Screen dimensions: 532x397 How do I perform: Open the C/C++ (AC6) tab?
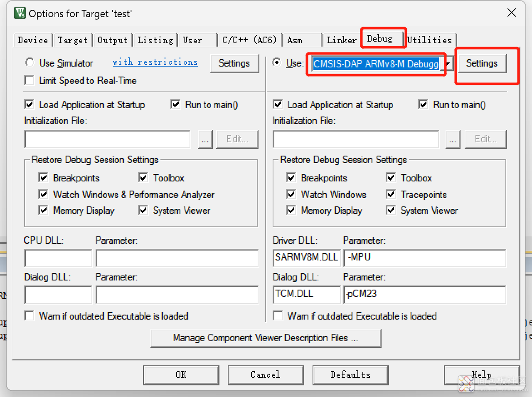click(249, 40)
